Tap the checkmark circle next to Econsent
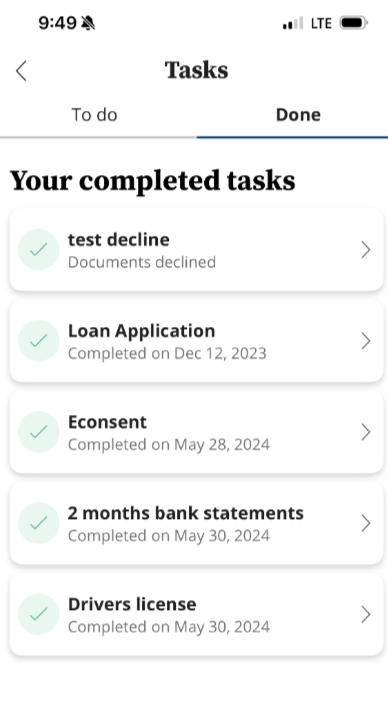The image size is (388, 716). click(x=38, y=432)
